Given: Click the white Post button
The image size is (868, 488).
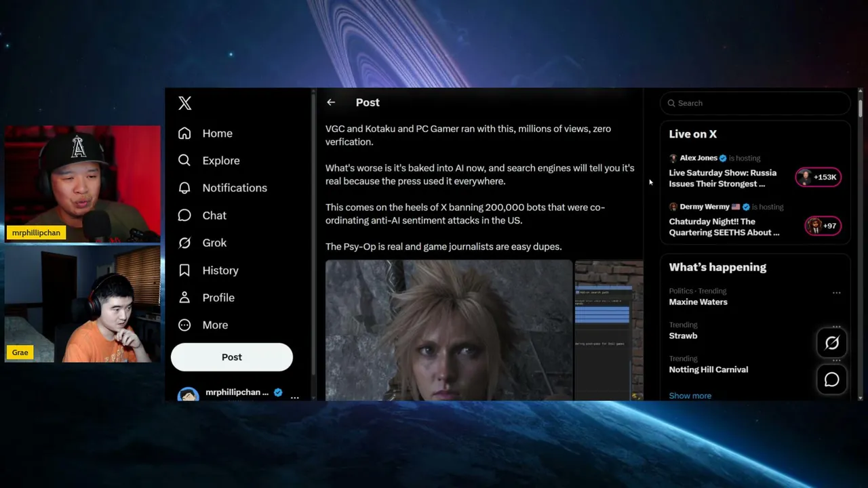Looking at the screenshot, I should (232, 357).
